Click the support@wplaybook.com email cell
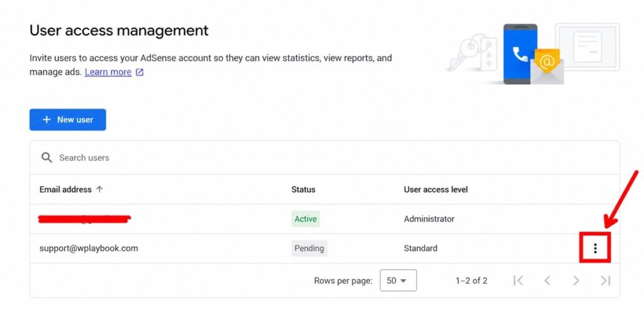 click(x=89, y=248)
